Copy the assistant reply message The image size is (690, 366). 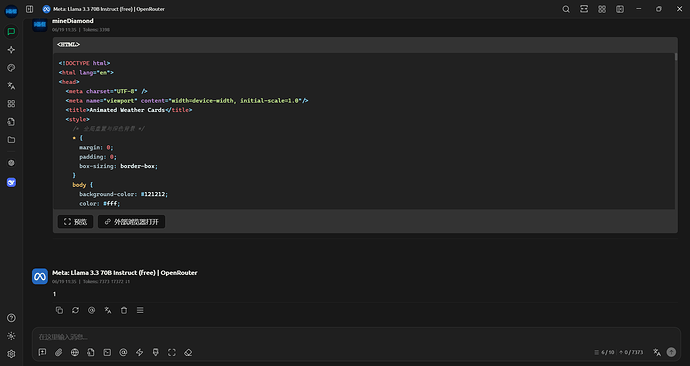pyautogui.click(x=59, y=310)
